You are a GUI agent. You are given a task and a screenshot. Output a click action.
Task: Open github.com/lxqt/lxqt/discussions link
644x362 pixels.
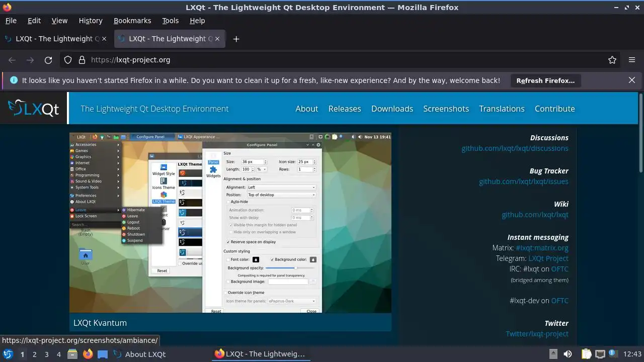tap(515, 148)
